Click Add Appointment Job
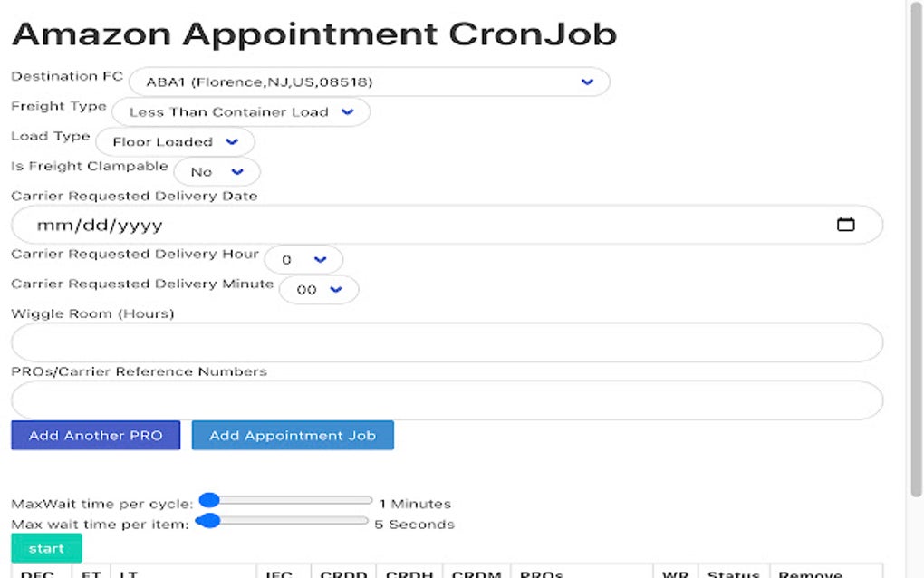924x578 pixels. point(293,435)
